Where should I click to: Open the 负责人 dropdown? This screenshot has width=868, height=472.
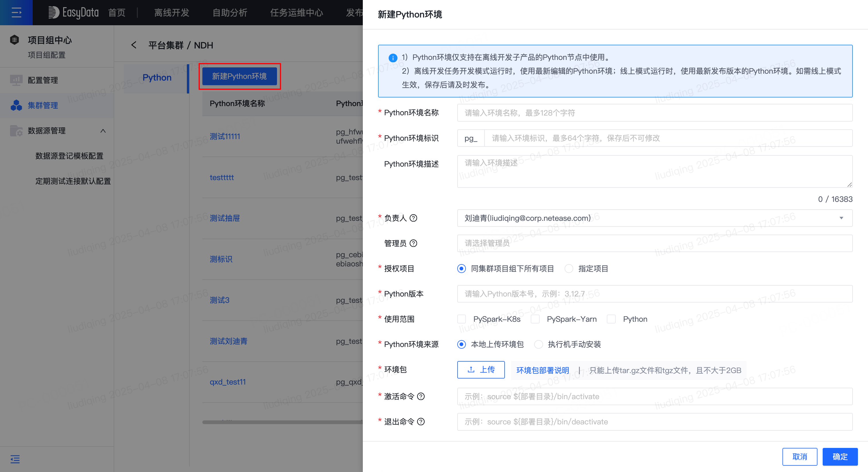point(842,218)
